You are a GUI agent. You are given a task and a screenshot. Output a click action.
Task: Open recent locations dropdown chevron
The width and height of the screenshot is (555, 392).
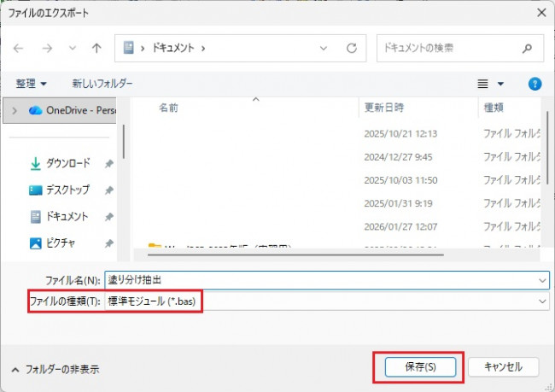[72, 48]
